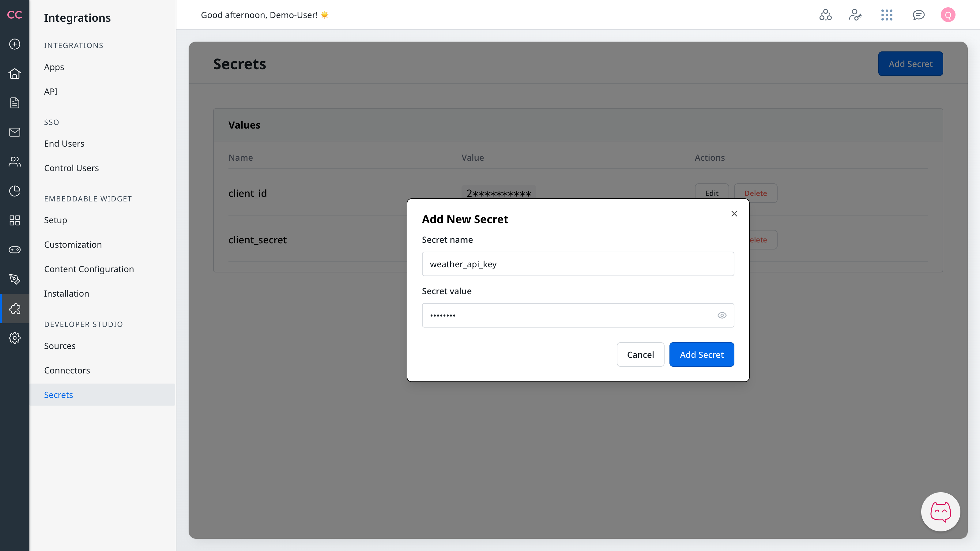
Task: Click the nine-dot apps grid icon
Action: pos(886,15)
